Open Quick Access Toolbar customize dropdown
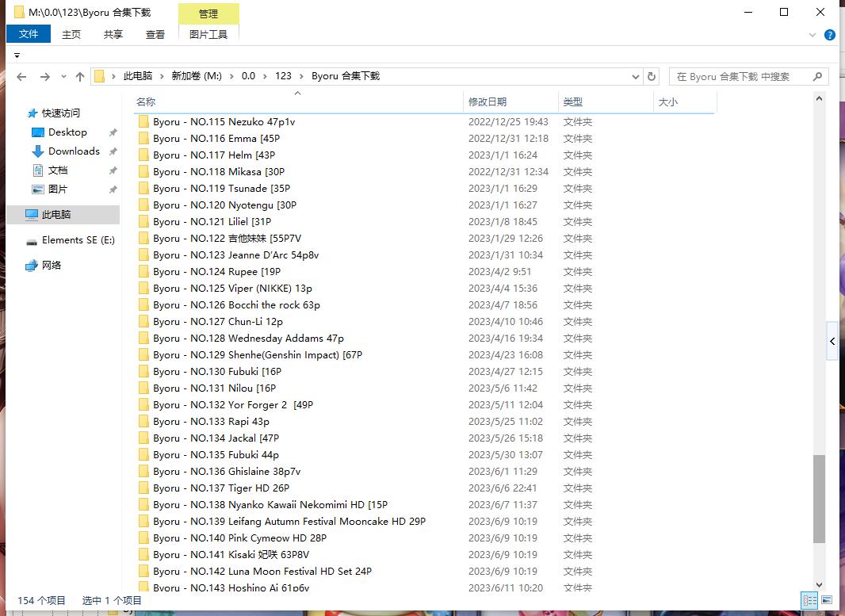This screenshot has height=616, width=845. click(17, 55)
